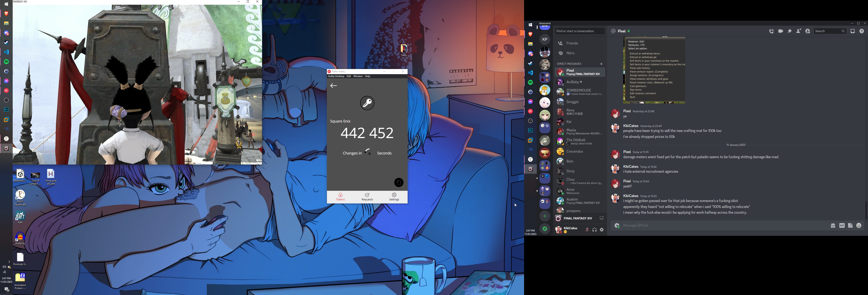The width and height of the screenshot is (868, 295).
Task: Click Add a Server plus button
Action: point(545,216)
